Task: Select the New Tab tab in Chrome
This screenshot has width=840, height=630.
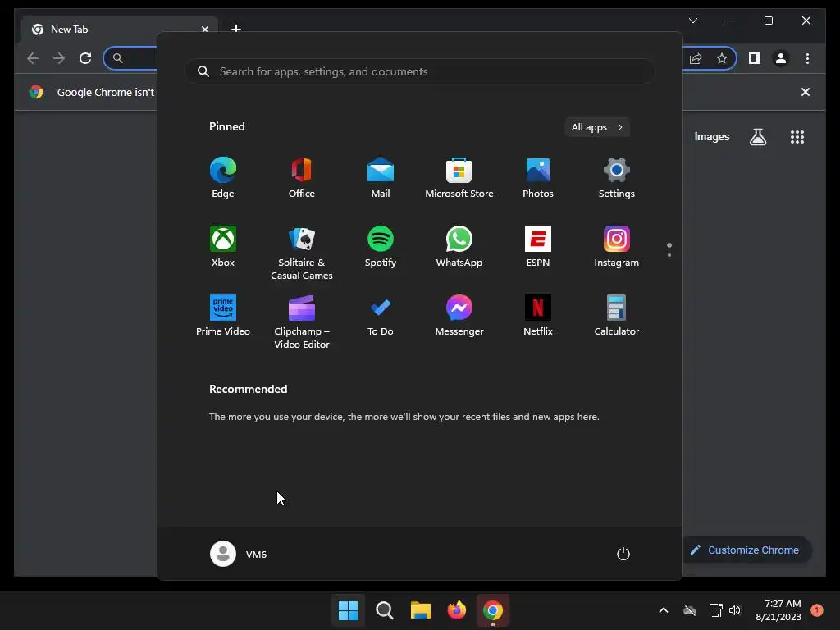Action: (x=120, y=30)
